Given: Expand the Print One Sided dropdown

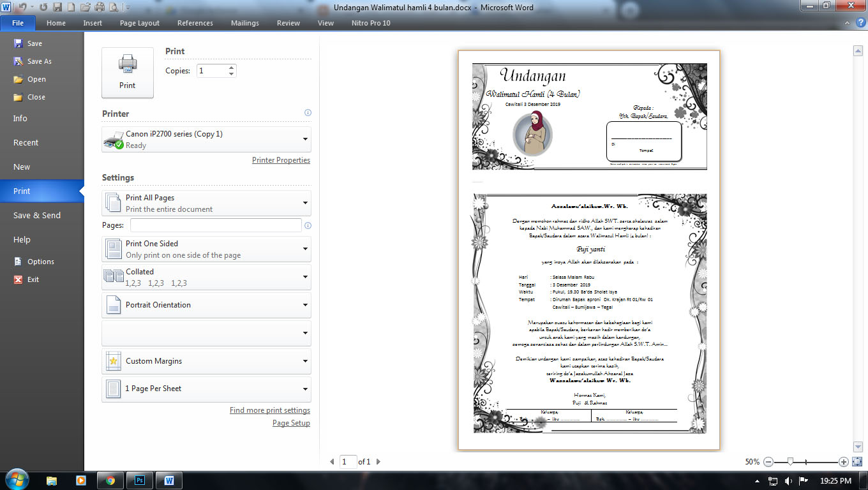Looking at the screenshot, I should pos(207,249).
